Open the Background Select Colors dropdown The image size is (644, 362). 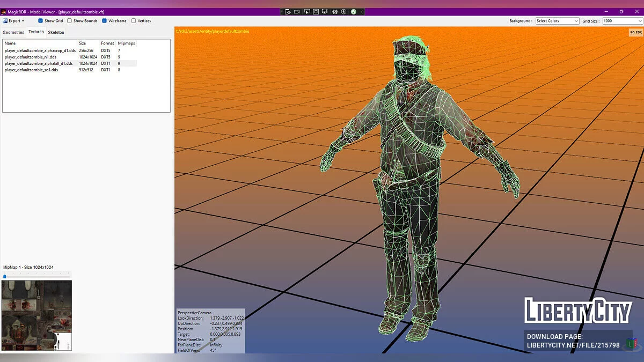pos(557,21)
